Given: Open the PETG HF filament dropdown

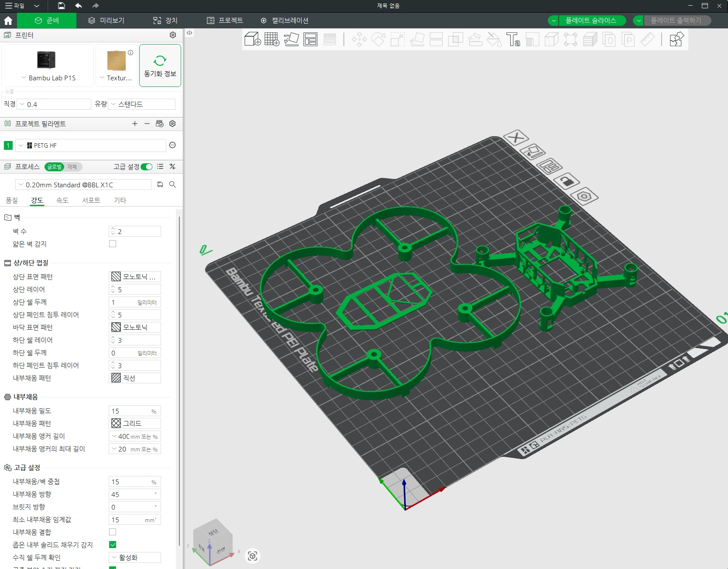Looking at the screenshot, I should 91,145.
